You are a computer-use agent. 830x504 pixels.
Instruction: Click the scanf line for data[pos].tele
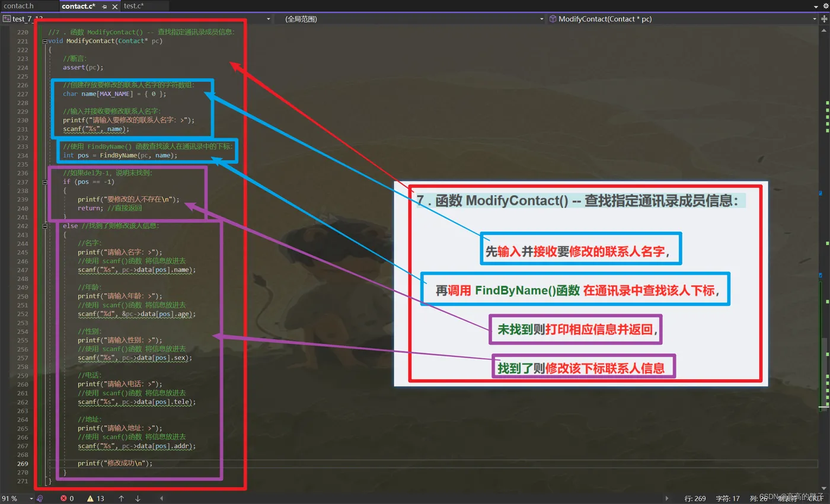[x=136, y=401]
